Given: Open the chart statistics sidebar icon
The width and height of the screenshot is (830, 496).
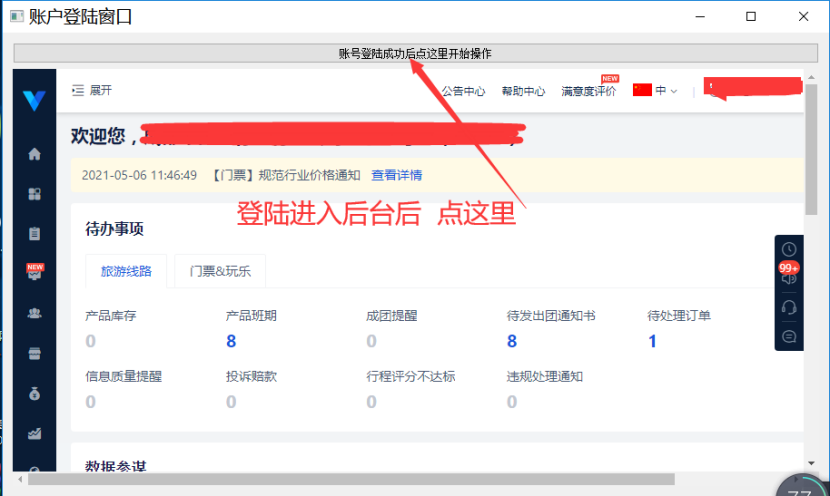Looking at the screenshot, I should coord(35,434).
